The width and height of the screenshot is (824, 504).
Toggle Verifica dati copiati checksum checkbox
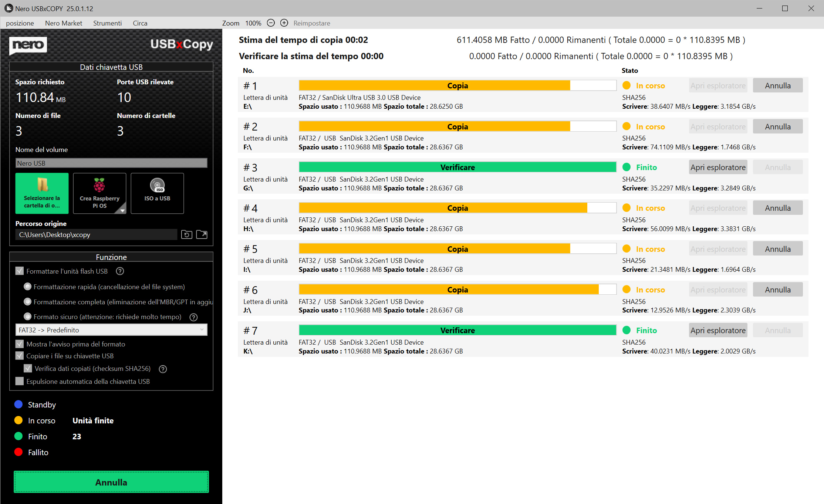pyautogui.click(x=28, y=368)
